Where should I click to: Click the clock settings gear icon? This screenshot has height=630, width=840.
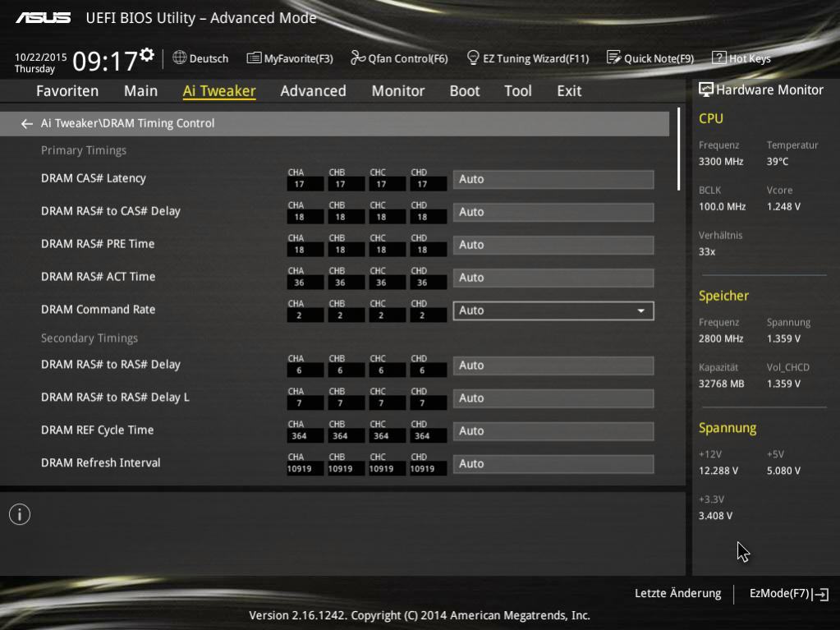pos(147,54)
